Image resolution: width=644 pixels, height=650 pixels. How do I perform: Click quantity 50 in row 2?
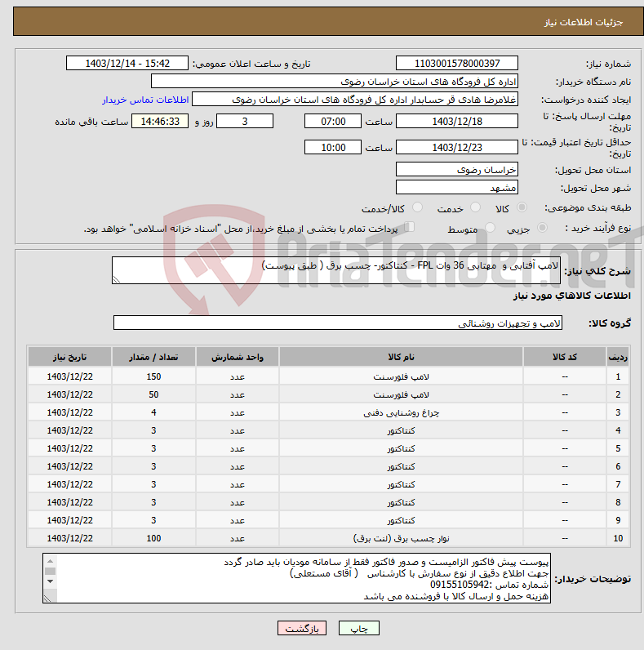click(x=153, y=394)
